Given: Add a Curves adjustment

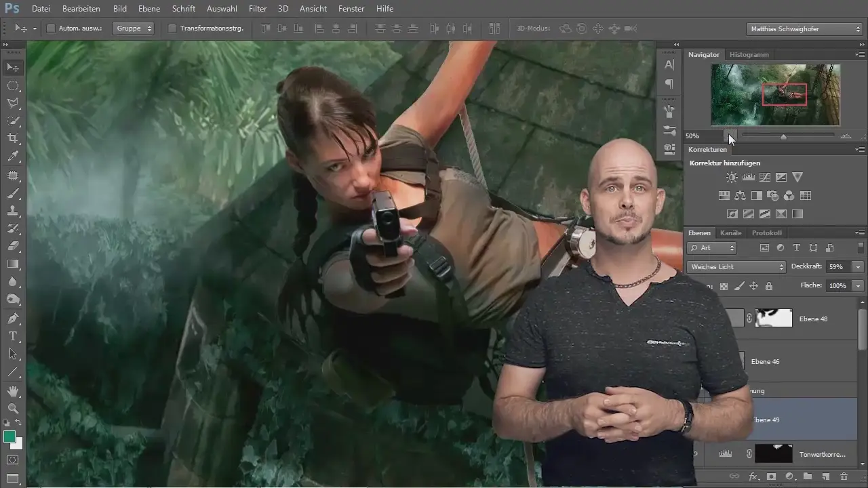Looking at the screenshot, I should click(765, 178).
